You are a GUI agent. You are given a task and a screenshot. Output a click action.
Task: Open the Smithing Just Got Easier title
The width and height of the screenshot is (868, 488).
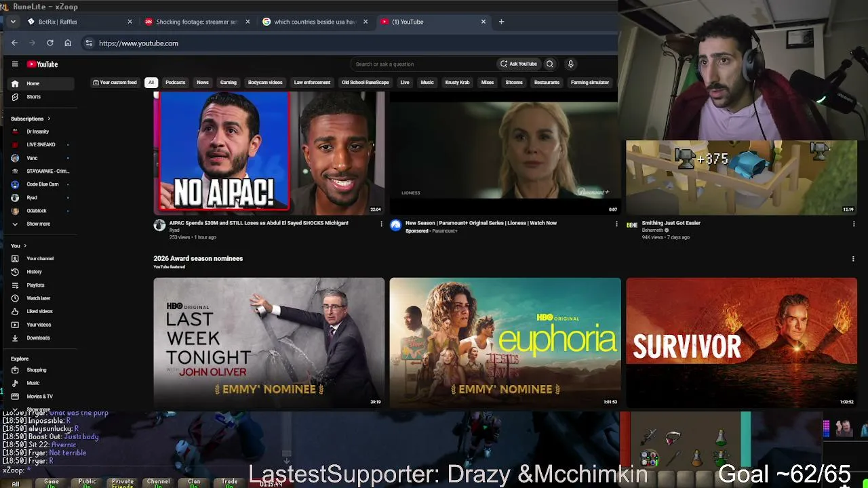coord(671,223)
